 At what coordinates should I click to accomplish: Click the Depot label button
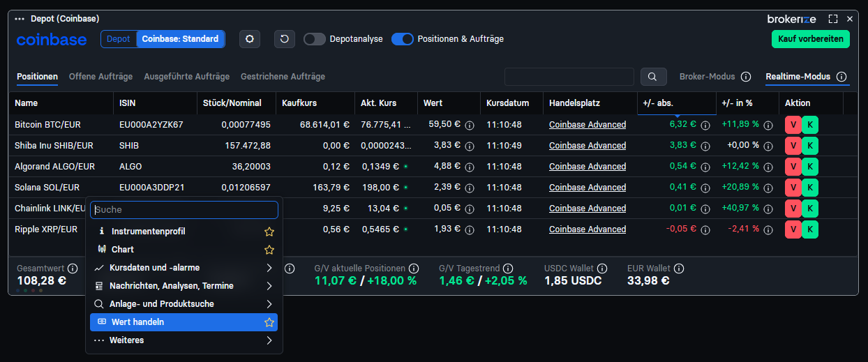(119, 39)
